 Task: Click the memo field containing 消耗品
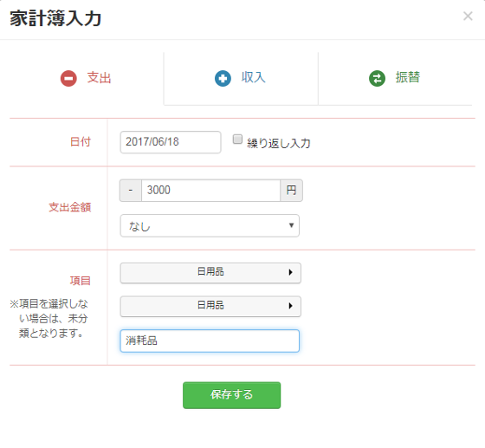point(210,341)
